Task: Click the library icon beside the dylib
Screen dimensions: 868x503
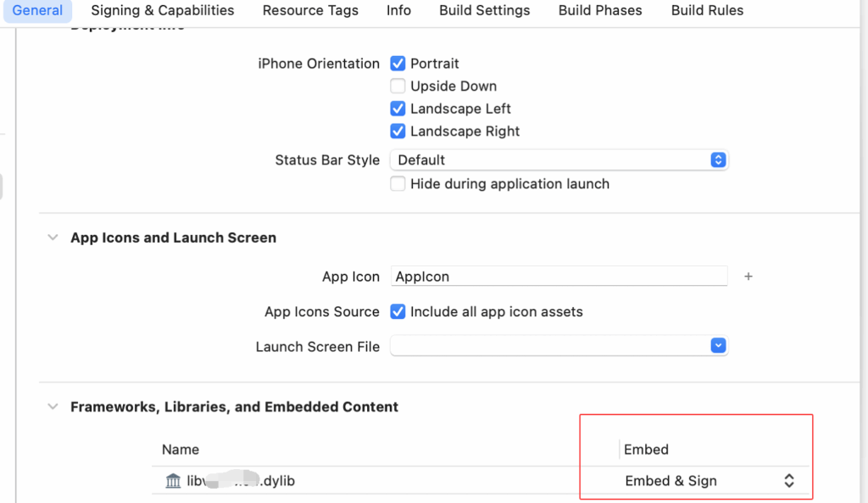Action: [x=173, y=481]
